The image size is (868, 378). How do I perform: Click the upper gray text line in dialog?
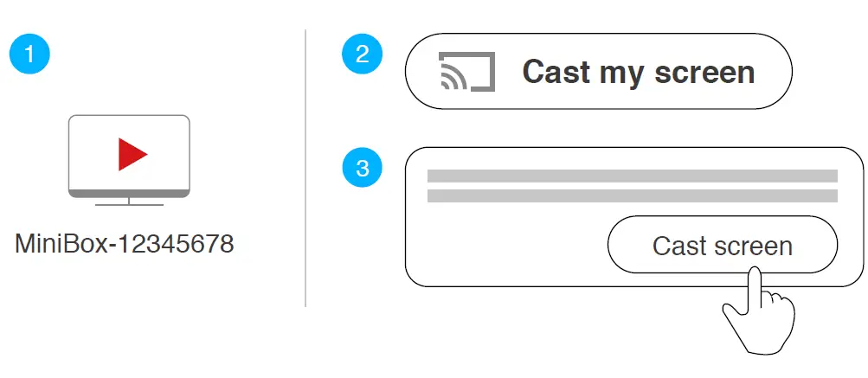point(632,176)
